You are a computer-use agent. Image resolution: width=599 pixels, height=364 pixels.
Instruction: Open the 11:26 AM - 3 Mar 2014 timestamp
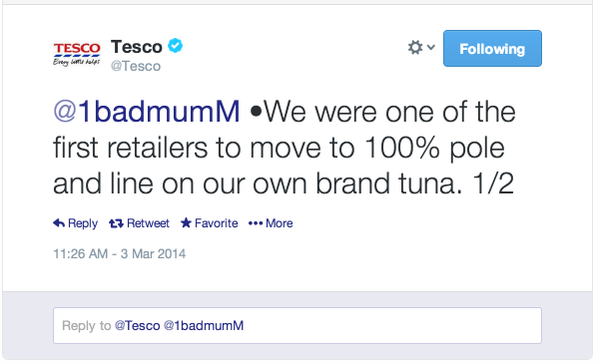pyautogui.click(x=119, y=253)
